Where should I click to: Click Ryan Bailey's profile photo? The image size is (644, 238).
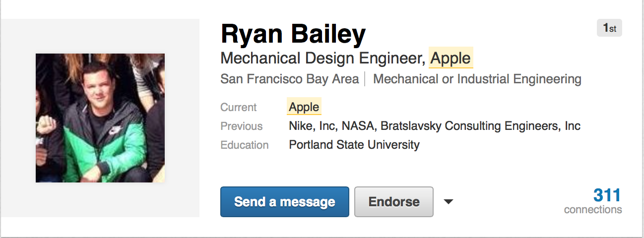click(100, 118)
